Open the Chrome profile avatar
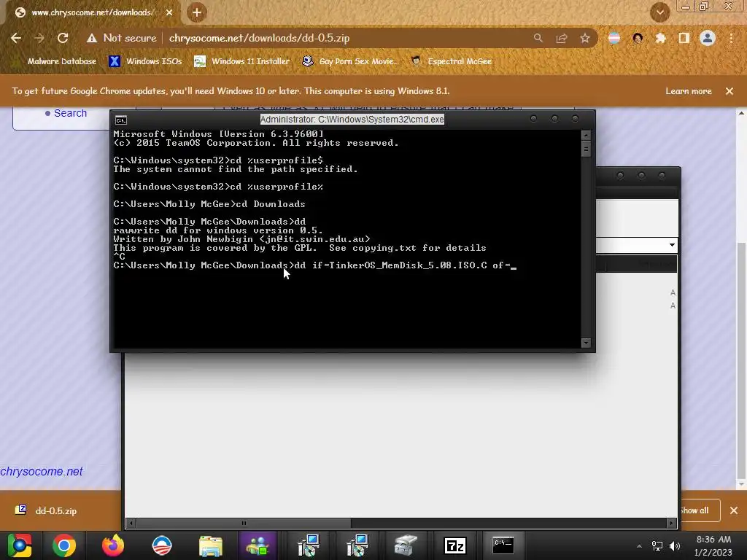747x560 pixels. 708,38
